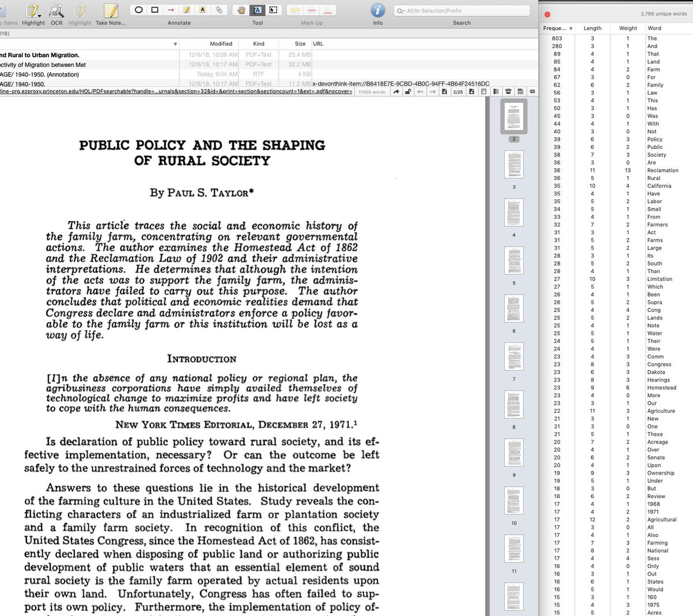The image size is (693, 616).
Task: Click the page number 2/25 field
Action: [x=458, y=92]
